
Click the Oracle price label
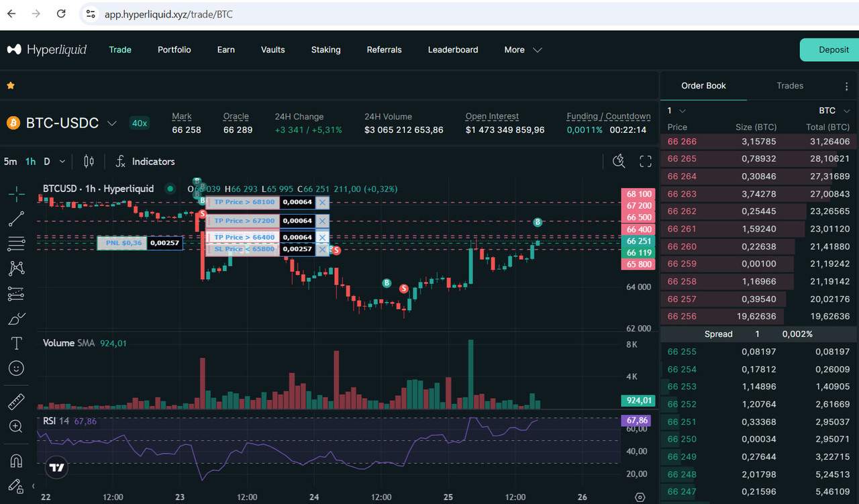236,116
